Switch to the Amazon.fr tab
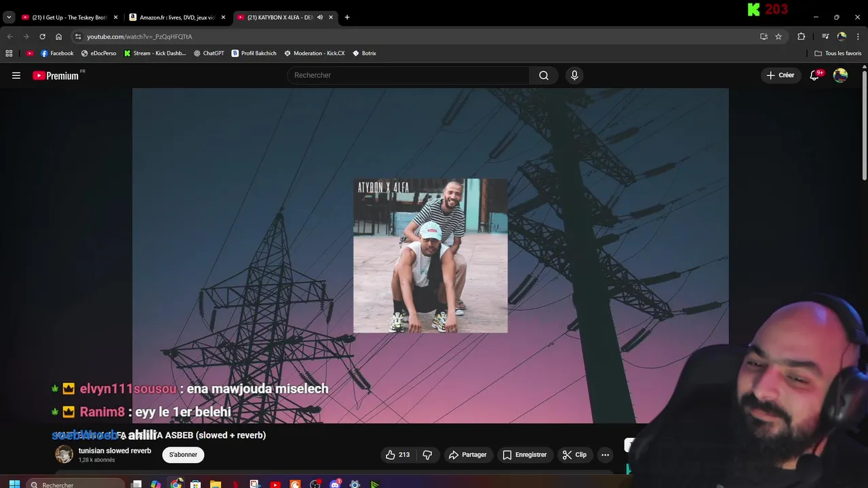Image resolution: width=868 pixels, height=488 pixels. click(x=178, y=17)
